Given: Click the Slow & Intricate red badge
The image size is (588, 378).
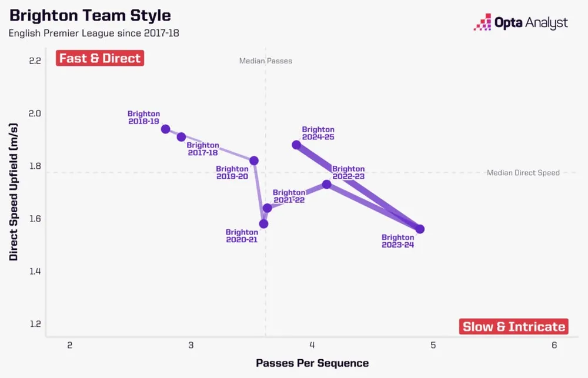Looking at the screenshot, I should pos(513,327).
